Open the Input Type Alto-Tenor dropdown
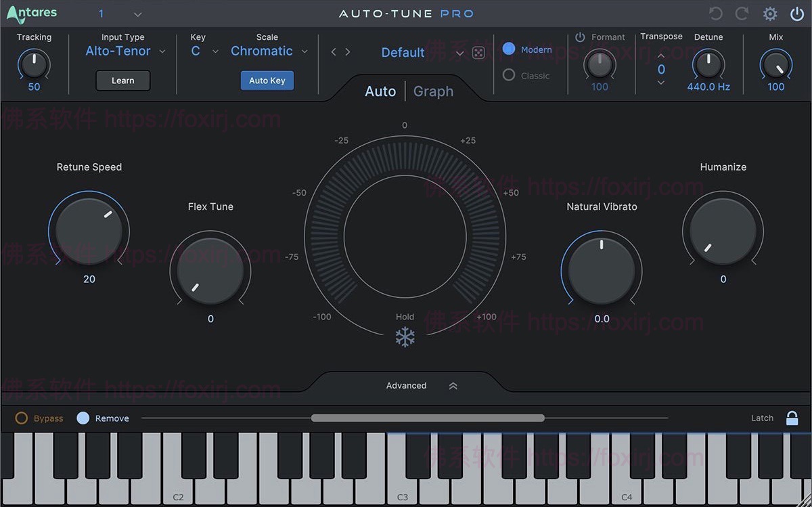Image resolution: width=812 pixels, height=507 pixels. (x=125, y=51)
